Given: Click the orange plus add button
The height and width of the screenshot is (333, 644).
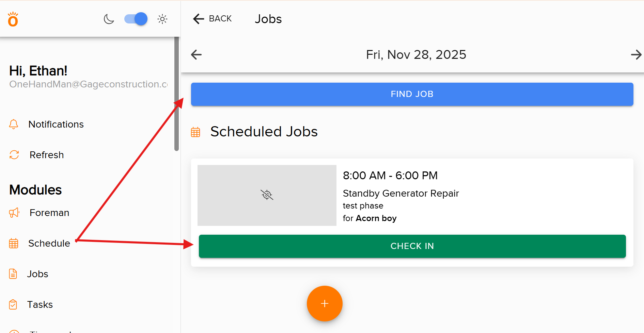Looking at the screenshot, I should [325, 303].
